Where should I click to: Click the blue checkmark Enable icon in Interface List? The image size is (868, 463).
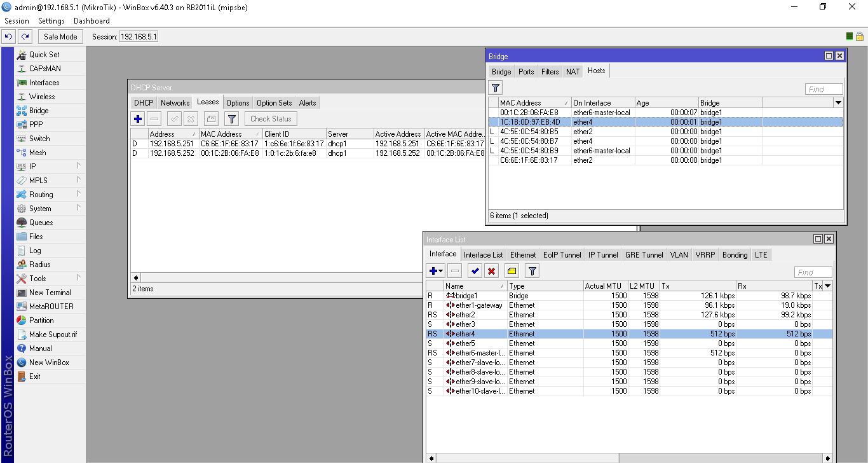point(475,271)
